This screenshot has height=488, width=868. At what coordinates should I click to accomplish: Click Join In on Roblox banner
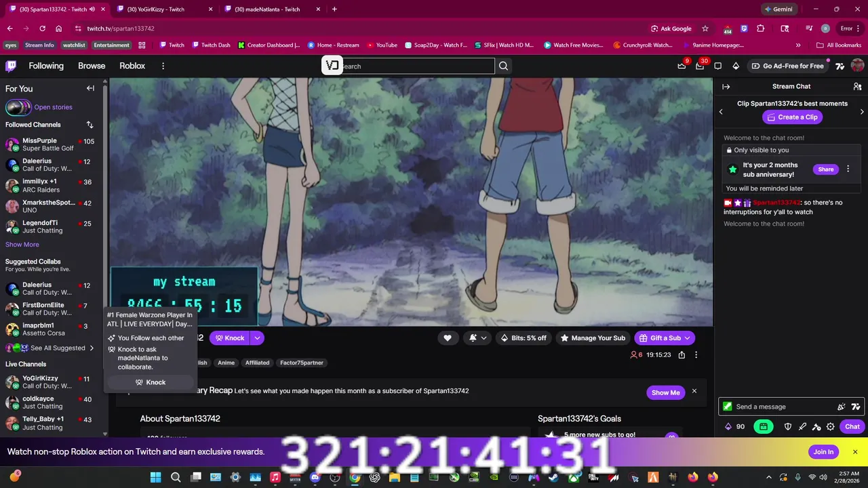point(823,452)
